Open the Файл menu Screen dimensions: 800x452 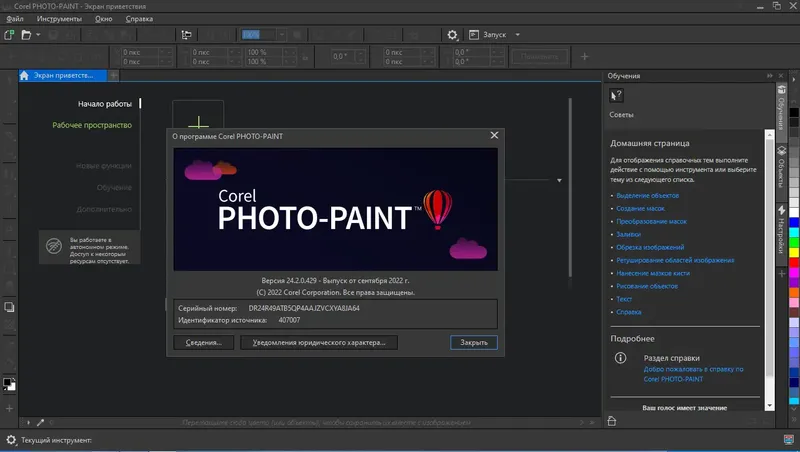tap(13, 19)
